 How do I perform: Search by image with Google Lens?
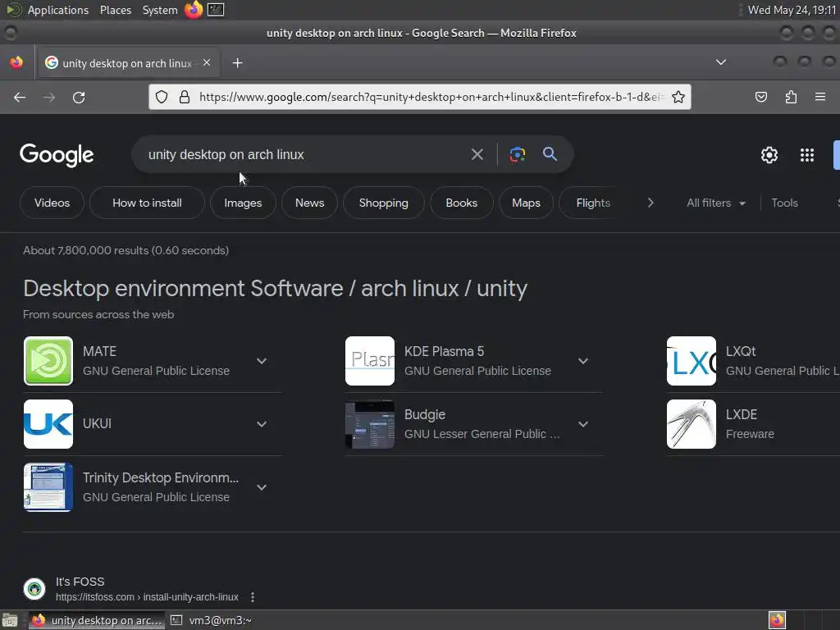coord(517,155)
